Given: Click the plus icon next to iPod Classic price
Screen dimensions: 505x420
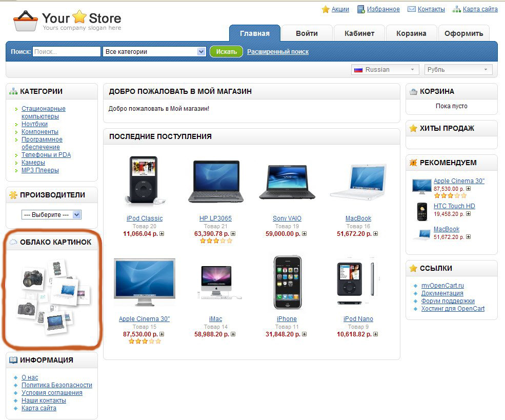Looking at the screenshot, I should click(x=161, y=233).
